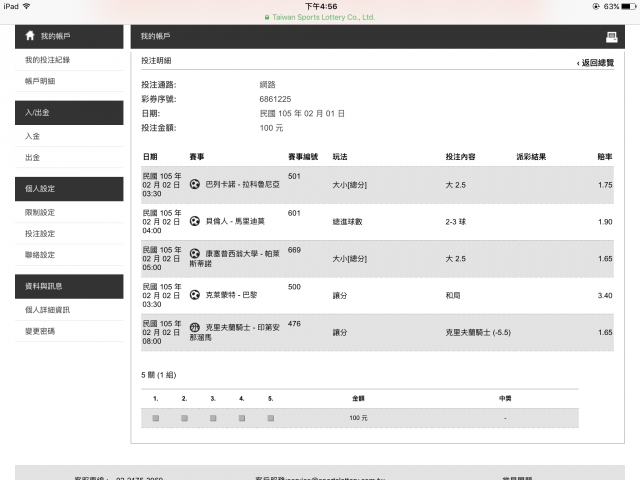Viewport: 640px width, 480px height.
Task: Toggle selection box under column 2.
Action: click(x=184, y=418)
